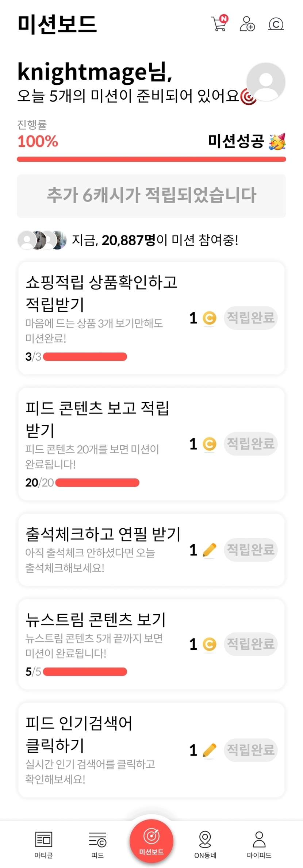Tap 적립완료 button for 뉴스트림 mission
Viewport: 303px width, 868px height.
coord(250,644)
